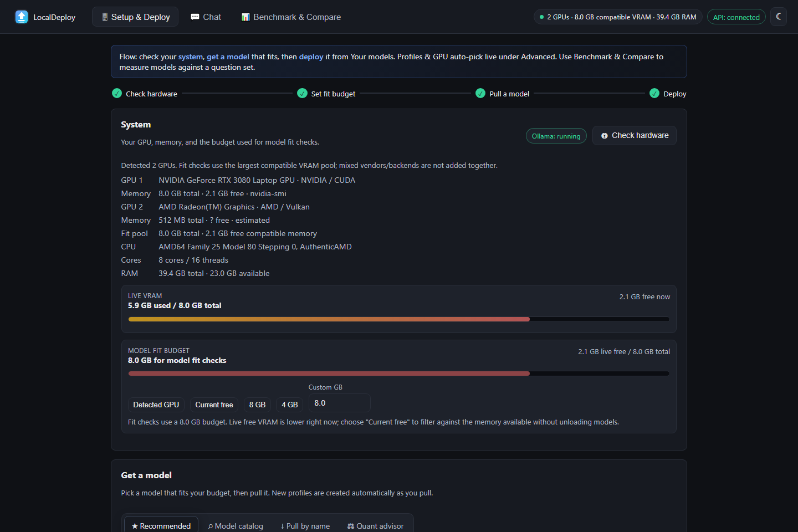Click the '5.9 GB used / 8.0 GB total' text
The width and height of the screenshot is (798, 532).
point(175,305)
